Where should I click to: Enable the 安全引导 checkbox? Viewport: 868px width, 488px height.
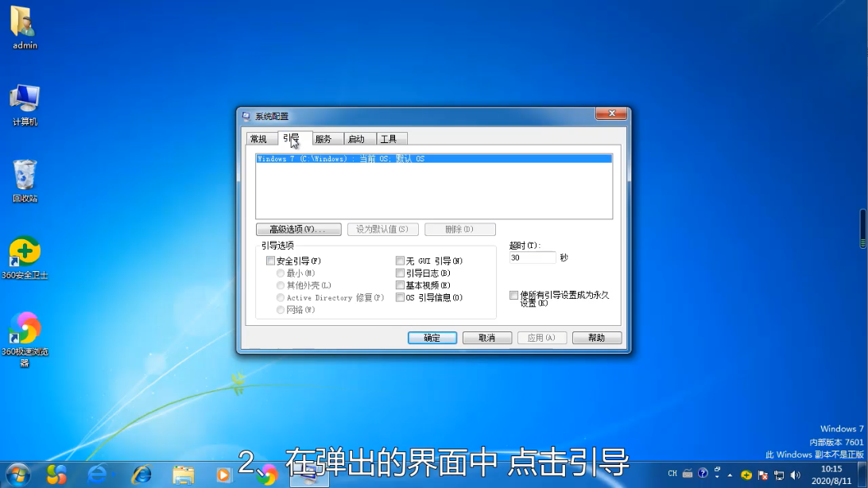pos(271,261)
